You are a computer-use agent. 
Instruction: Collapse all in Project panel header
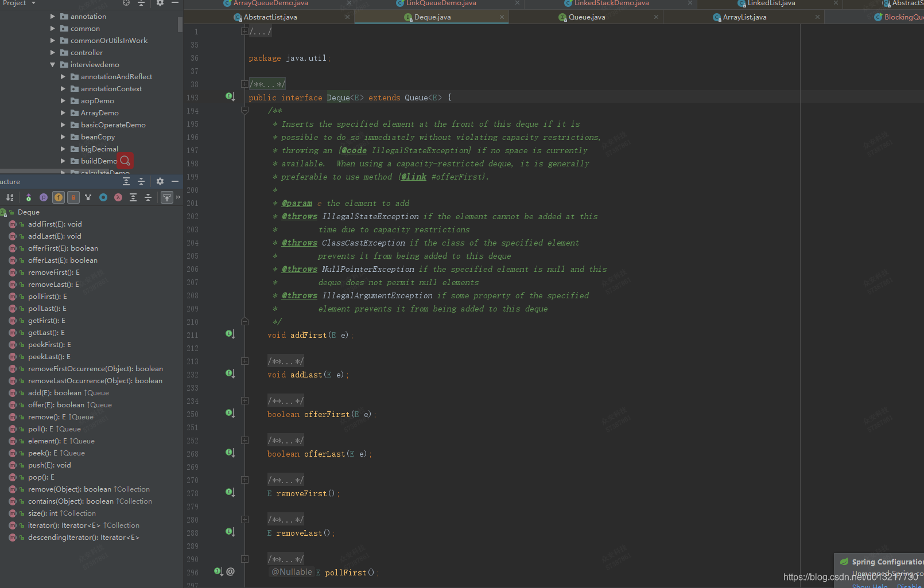141,3
